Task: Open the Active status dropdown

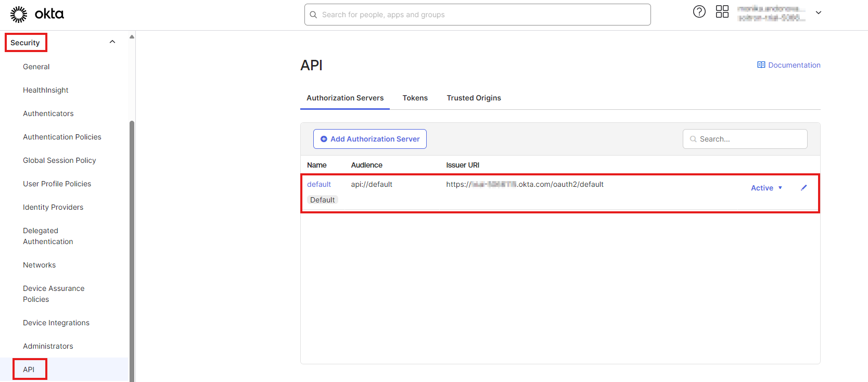Action: point(766,188)
